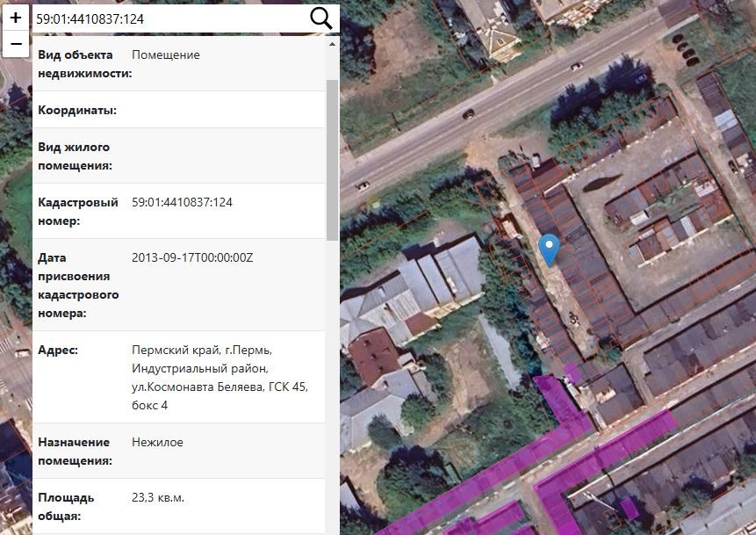Select the "Дата присвоения кадастрового номера:" label
This screenshot has width=756, height=535.
pos(78,286)
